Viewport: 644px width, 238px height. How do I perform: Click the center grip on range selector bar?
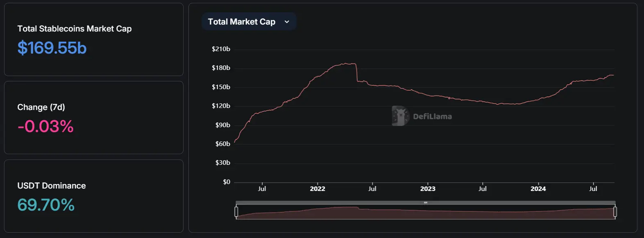pyautogui.click(x=426, y=202)
